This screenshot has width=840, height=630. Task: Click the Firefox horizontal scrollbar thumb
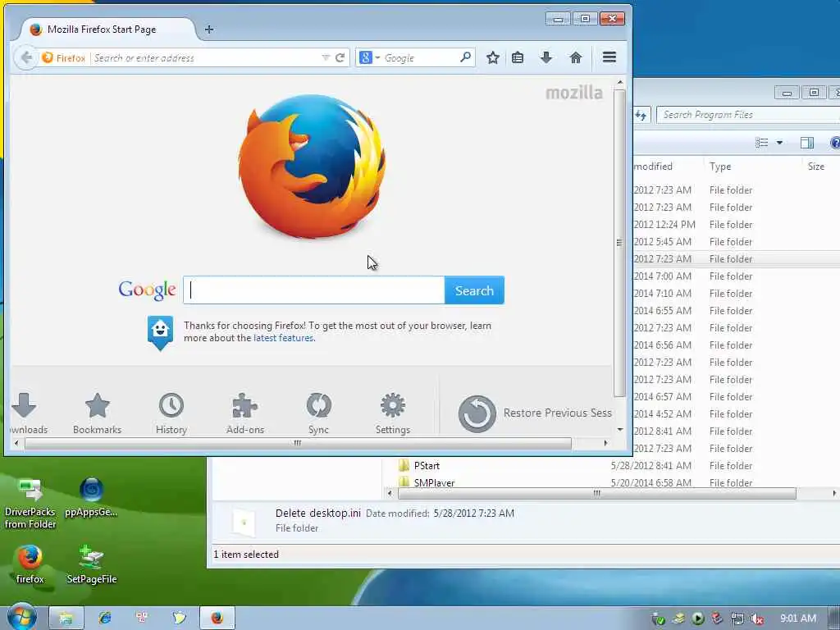[298, 443]
